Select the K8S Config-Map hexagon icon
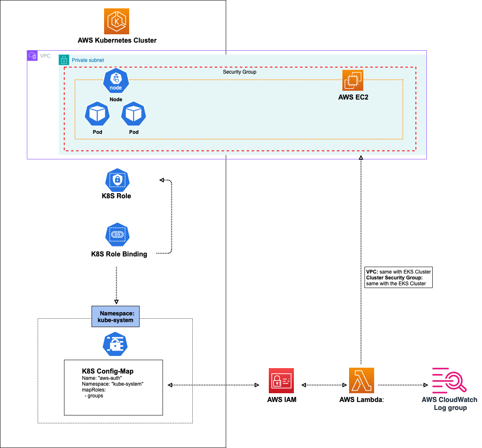 coord(115,344)
